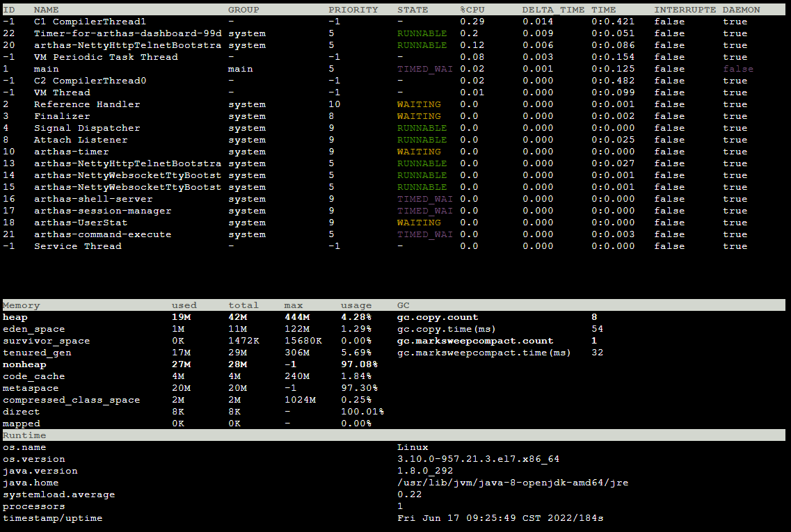Image resolution: width=791 pixels, height=532 pixels.
Task: Select the 'Finalizer' thread name
Action: tap(62, 117)
